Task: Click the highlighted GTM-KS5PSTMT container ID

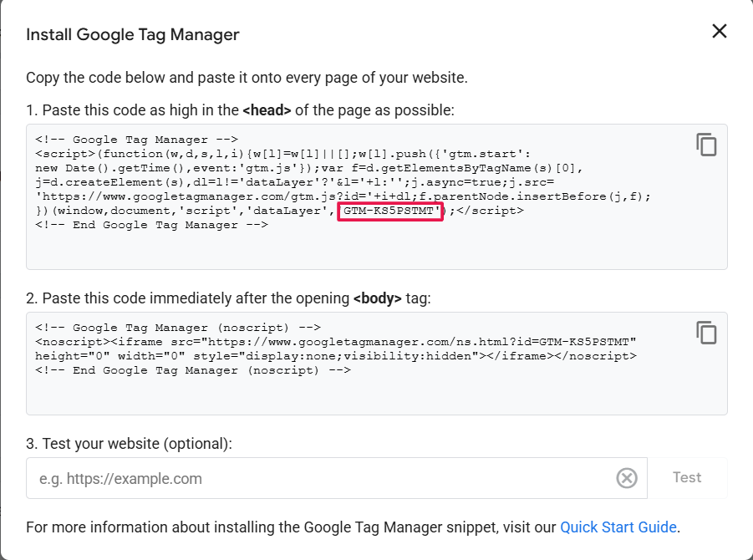Action: click(x=390, y=211)
